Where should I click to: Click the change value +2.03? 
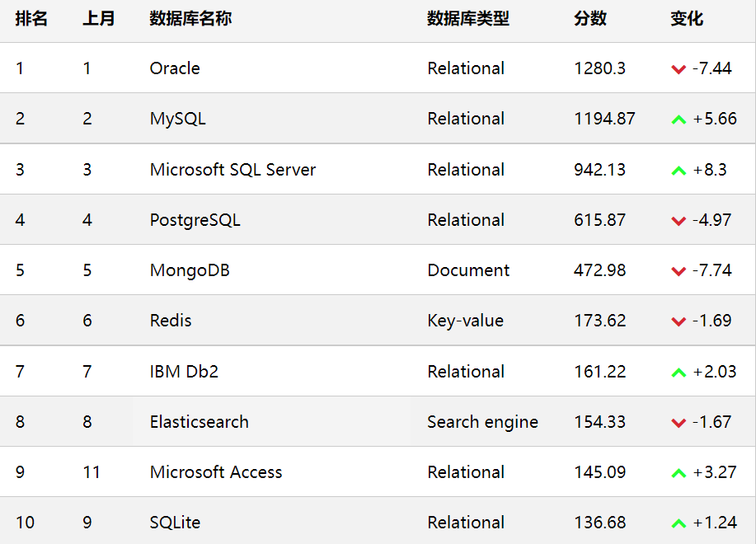715,372
